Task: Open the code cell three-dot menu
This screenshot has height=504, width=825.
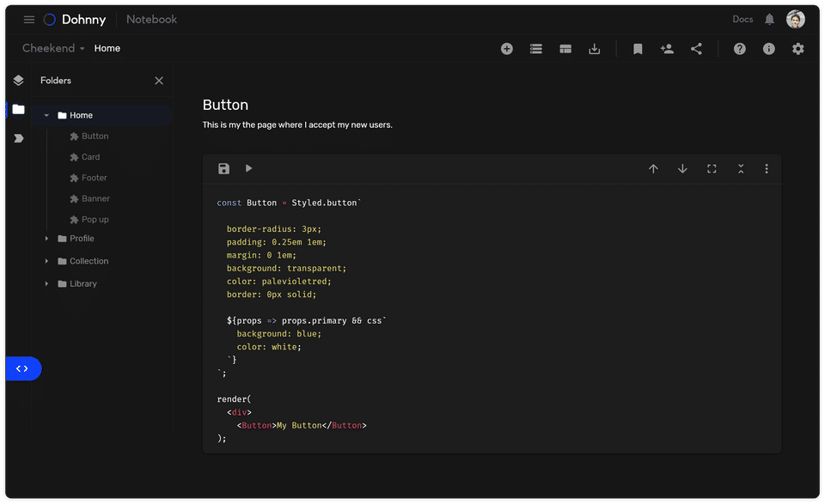Action: coord(767,169)
